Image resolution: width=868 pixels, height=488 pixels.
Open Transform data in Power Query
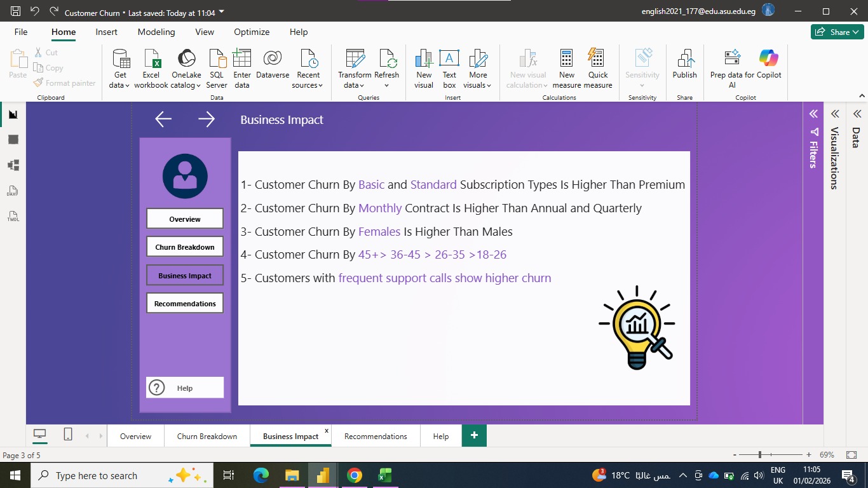pyautogui.click(x=355, y=69)
